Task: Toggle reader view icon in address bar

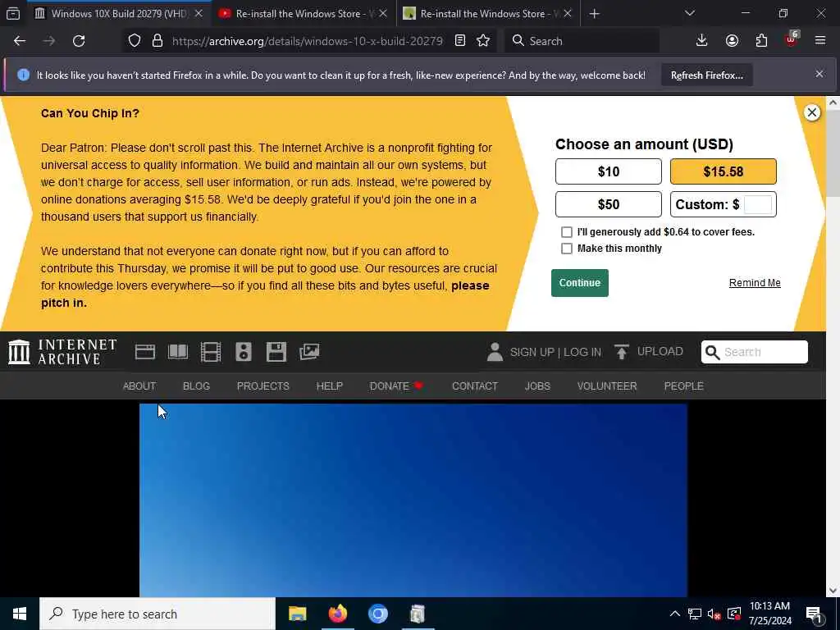Action: click(459, 41)
